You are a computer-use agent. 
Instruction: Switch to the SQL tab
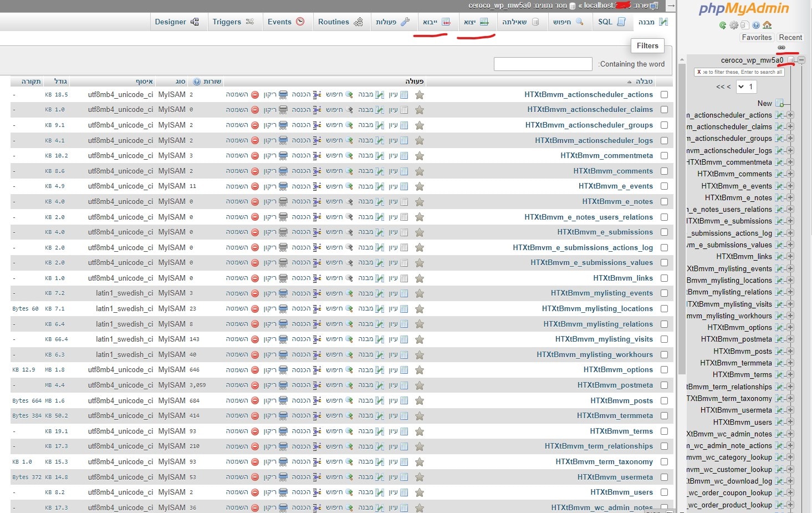pyautogui.click(x=611, y=22)
